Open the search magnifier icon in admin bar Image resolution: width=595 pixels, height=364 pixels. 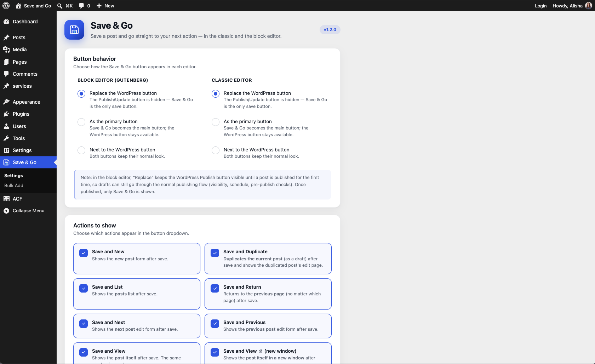(x=60, y=6)
